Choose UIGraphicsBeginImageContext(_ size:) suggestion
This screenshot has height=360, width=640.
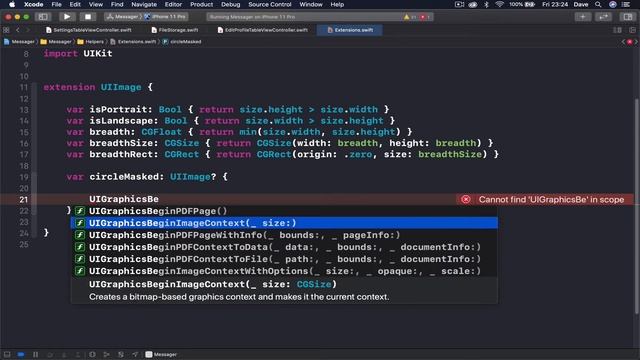click(x=284, y=223)
